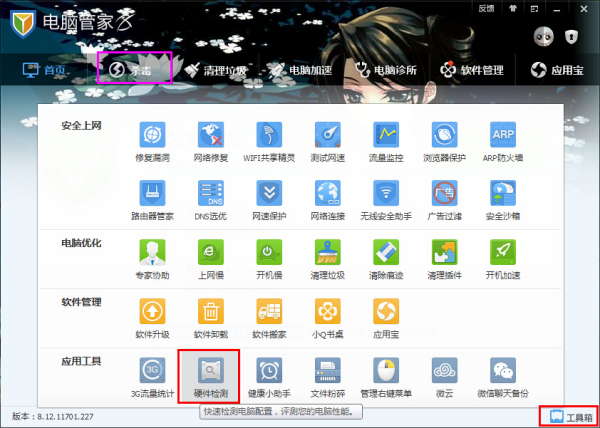Open 软件搬家 software mover
Image resolution: width=600 pixels, height=428 pixels.
pyautogui.click(x=269, y=318)
